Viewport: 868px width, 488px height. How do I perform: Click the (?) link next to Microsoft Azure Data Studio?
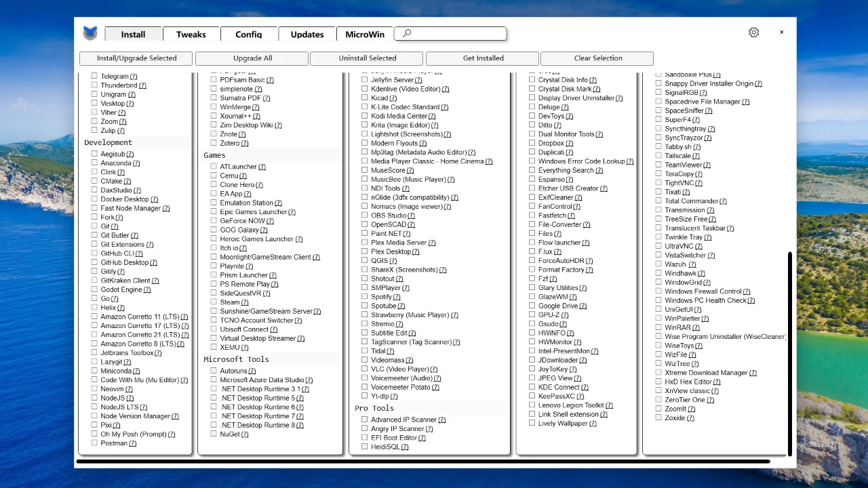click(x=309, y=380)
